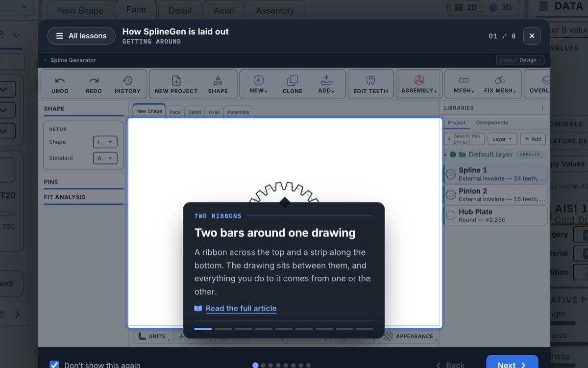Click the Appearance hatched icon in bottom strip

(389, 336)
